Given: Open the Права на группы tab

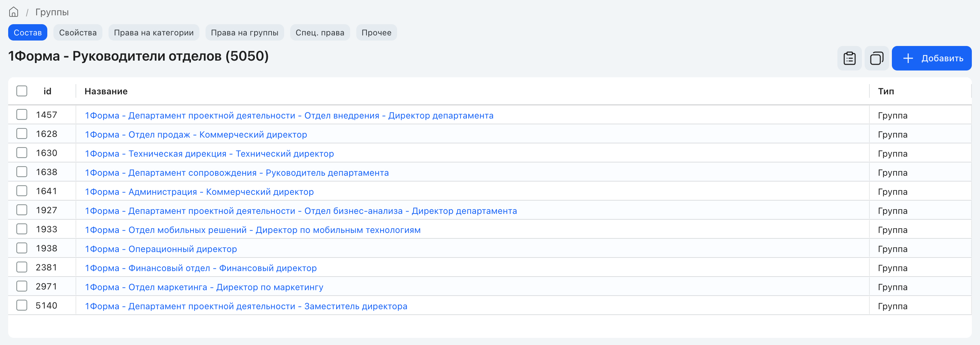Looking at the screenshot, I should click(x=245, y=33).
